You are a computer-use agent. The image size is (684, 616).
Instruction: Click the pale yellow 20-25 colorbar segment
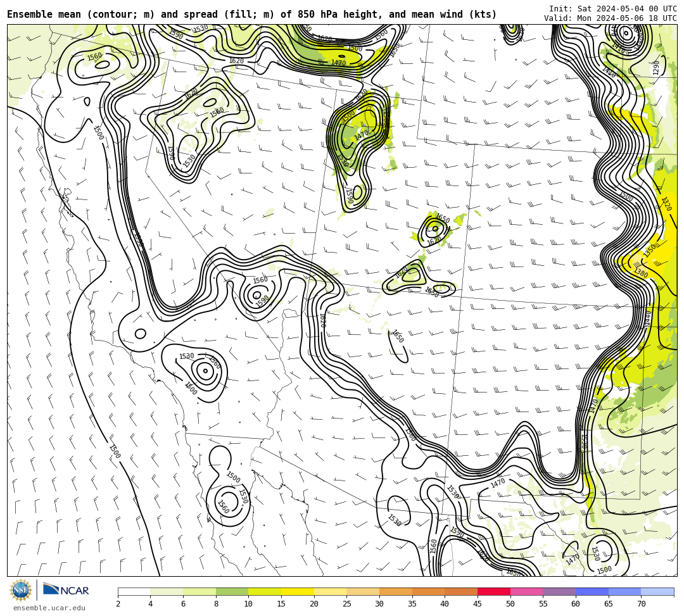click(x=330, y=591)
